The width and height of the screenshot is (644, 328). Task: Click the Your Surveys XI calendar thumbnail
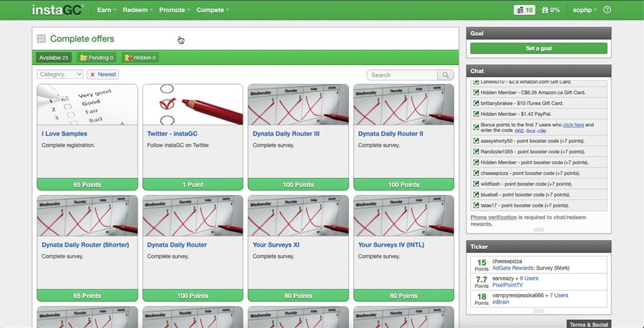[x=298, y=216]
